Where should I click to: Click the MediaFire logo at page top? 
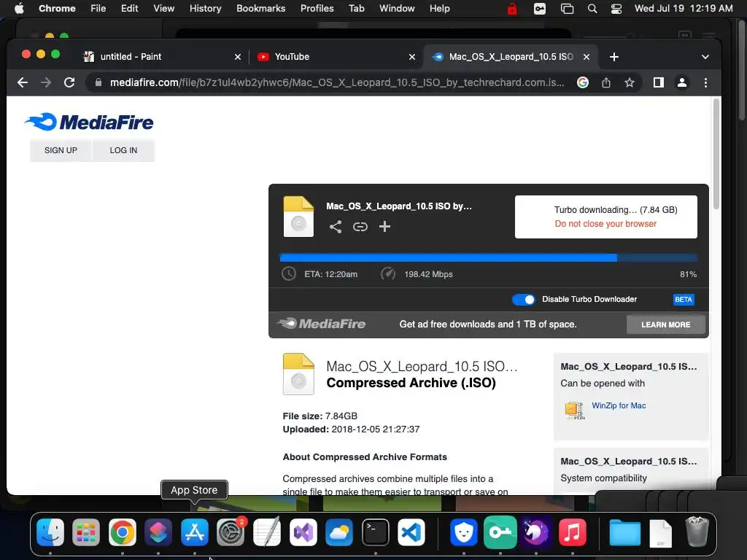(x=89, y=122)
